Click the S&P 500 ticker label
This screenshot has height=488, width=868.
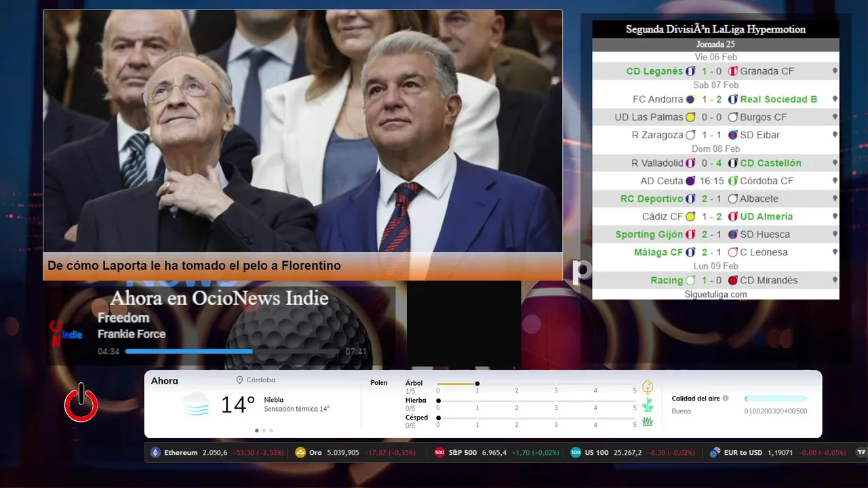[462, 453]
